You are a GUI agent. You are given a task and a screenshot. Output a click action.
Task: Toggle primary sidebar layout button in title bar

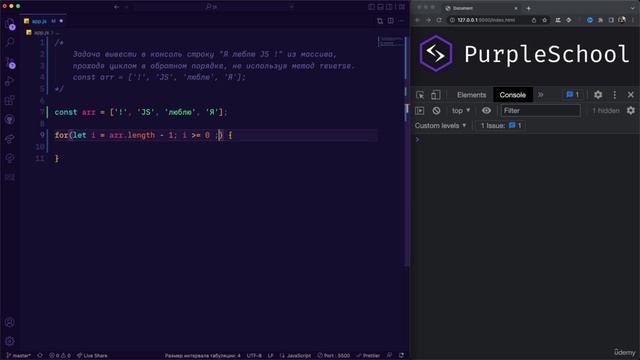371,7
